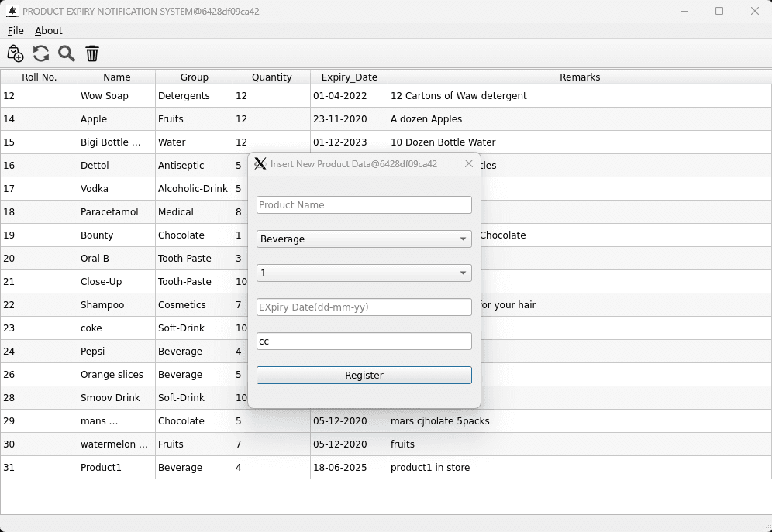The width and height of the screenshot is (772, 532).
Task: Click the Detergents group cell
Action: coord(194,96)
